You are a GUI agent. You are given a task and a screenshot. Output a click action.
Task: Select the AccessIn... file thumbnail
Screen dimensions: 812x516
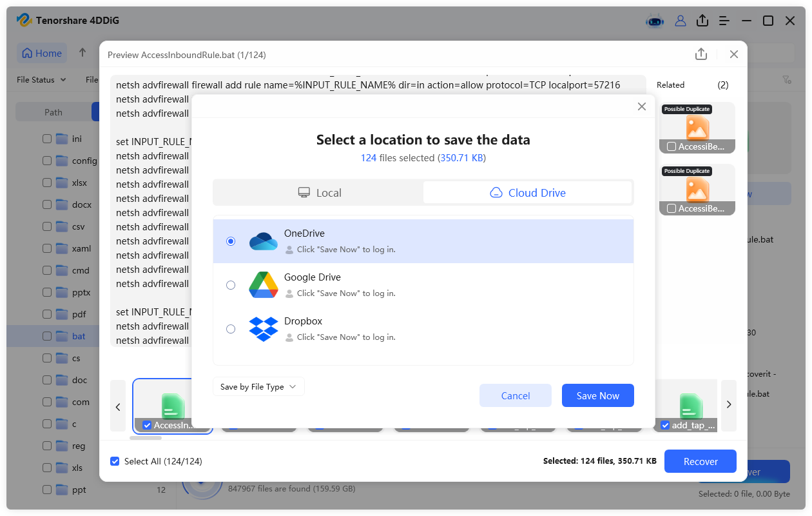click(173, 406)
